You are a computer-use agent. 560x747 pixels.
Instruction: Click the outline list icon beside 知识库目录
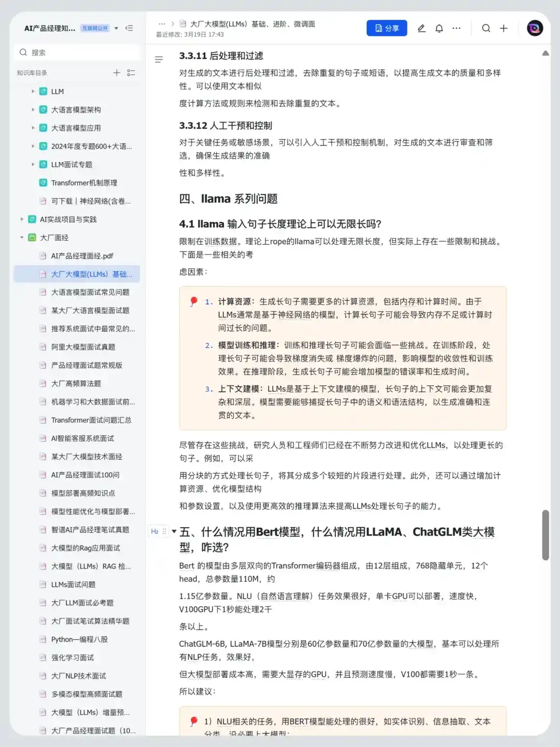click(x=132, y=73)
